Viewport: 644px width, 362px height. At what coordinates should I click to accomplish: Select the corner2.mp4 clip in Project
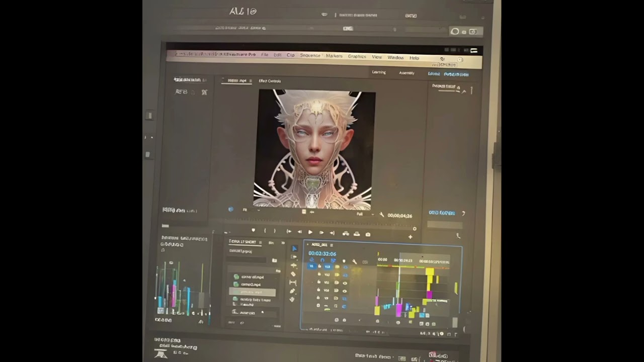click(251, 285)
